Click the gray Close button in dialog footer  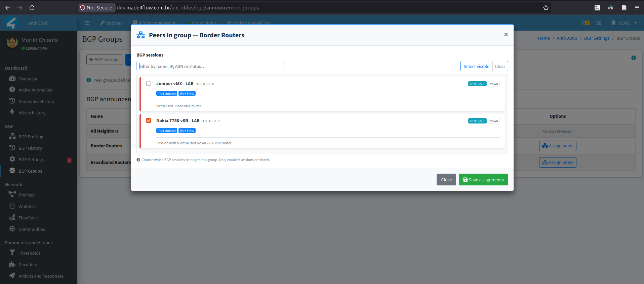[446, 180]
